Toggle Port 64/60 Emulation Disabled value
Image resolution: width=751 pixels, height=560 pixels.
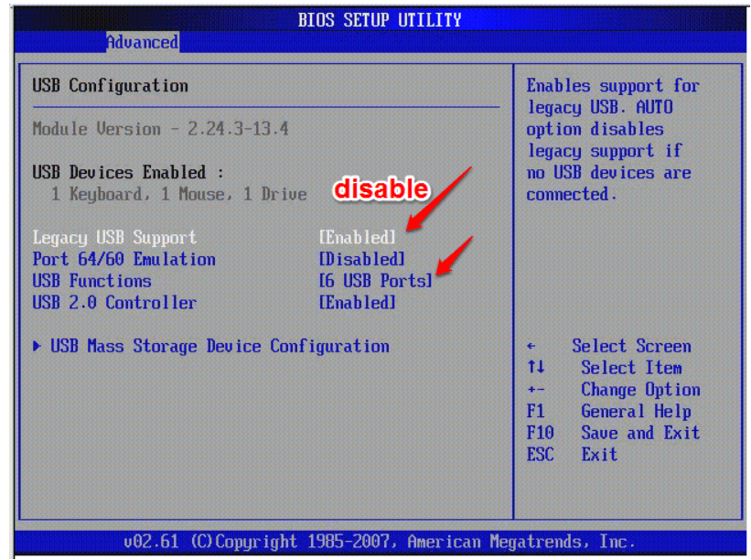tap(362, 259)
